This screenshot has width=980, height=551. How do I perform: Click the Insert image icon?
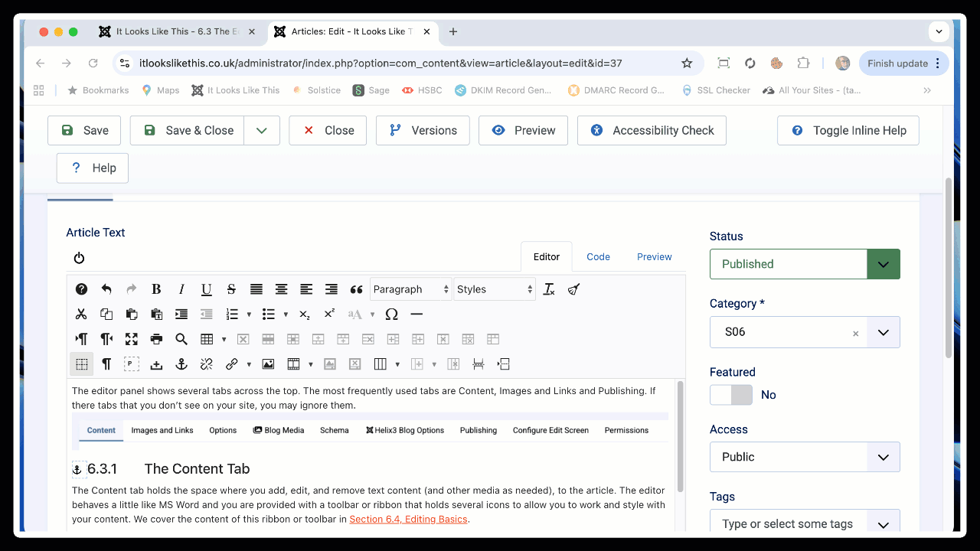click(x=268, y=364)
